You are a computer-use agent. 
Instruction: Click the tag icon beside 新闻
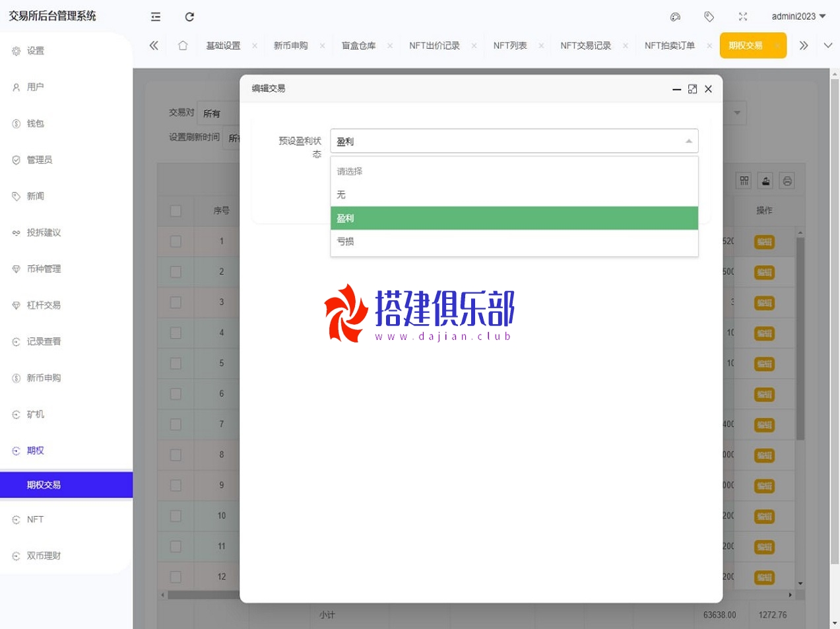click(16, 196)
